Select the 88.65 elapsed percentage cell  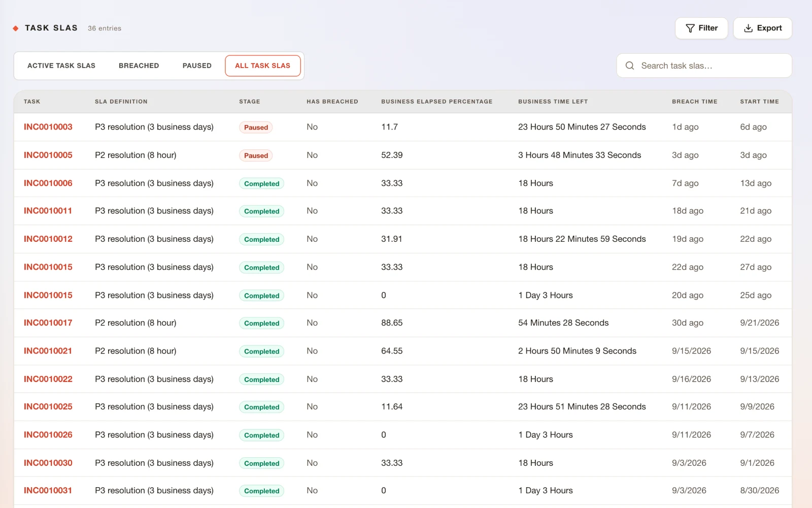(392, 323)
